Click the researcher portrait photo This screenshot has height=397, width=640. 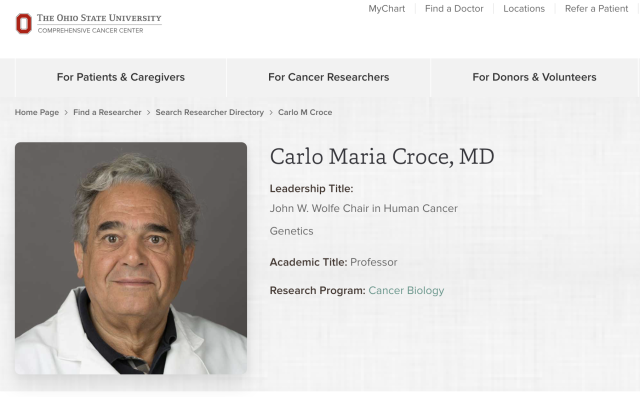(x=131, y=258)
